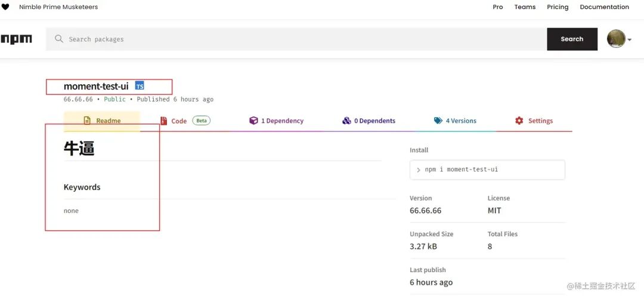Screen dimensions: 644x299
Task: Click the Readme document icon
Action: 87,121
